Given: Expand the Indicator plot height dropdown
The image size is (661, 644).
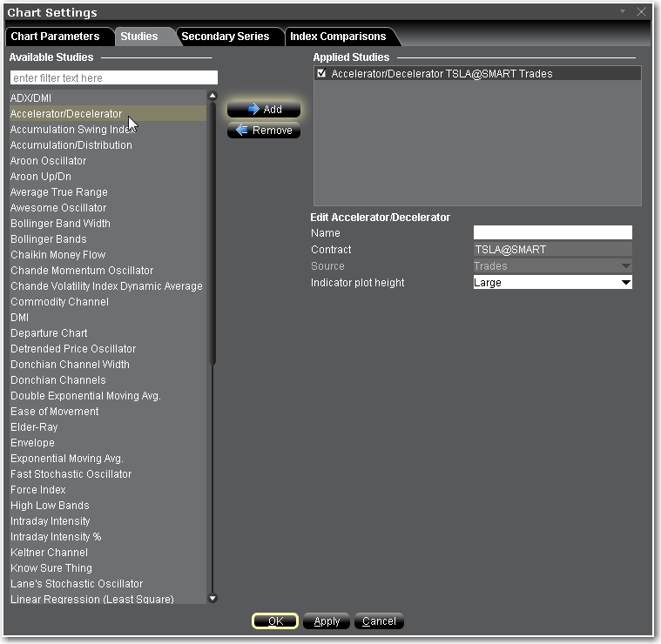Looking at the screenshot, I should (x=624, y=283).
